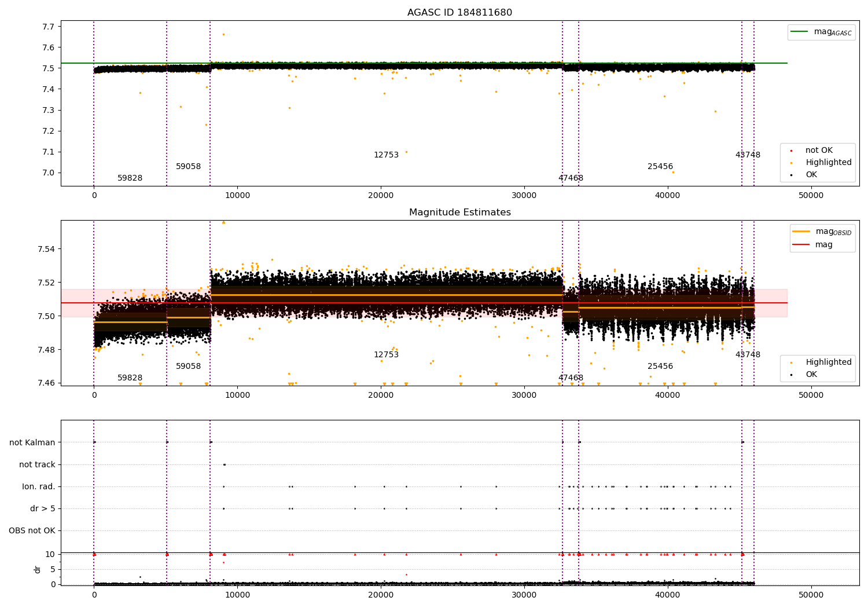Click the "7.0" y-axis tick label
Image resolution: width=868 pixels, height=608 pixels.
49,173
